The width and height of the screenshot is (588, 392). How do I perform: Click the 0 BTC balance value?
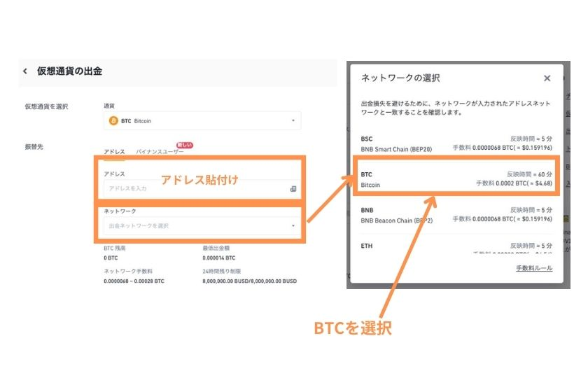click(111, 258)
